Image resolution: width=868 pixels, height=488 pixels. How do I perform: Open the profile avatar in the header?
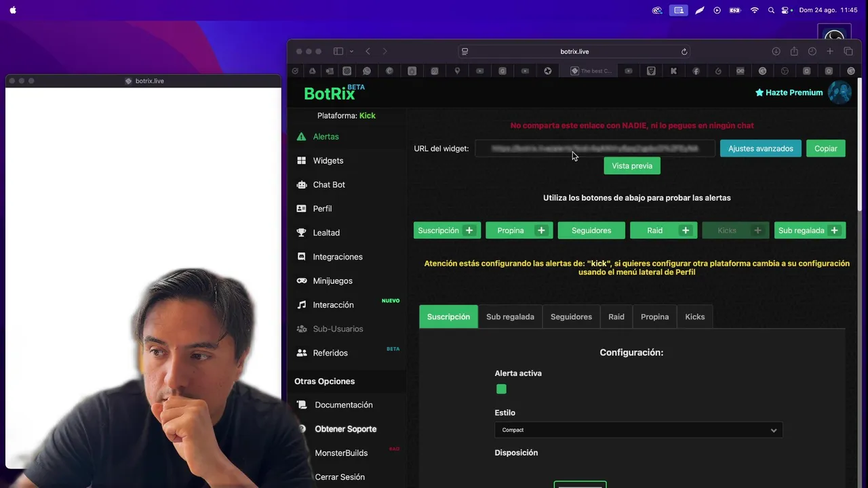tap(840, 92)
